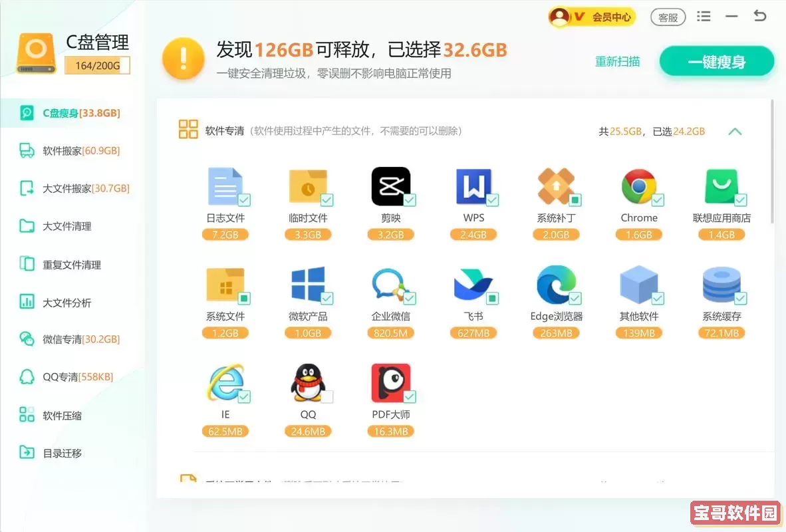Image resolution: width=786 pixels, height=532 pixels.
Task: Open the 日志文件 log files icon
Action: click(x=225, y=186)
